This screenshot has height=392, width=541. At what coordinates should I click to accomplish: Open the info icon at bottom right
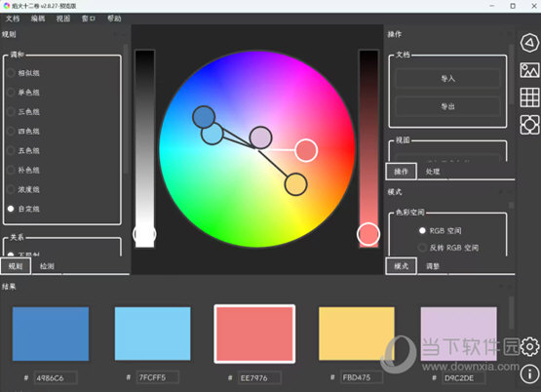point(530,373)
